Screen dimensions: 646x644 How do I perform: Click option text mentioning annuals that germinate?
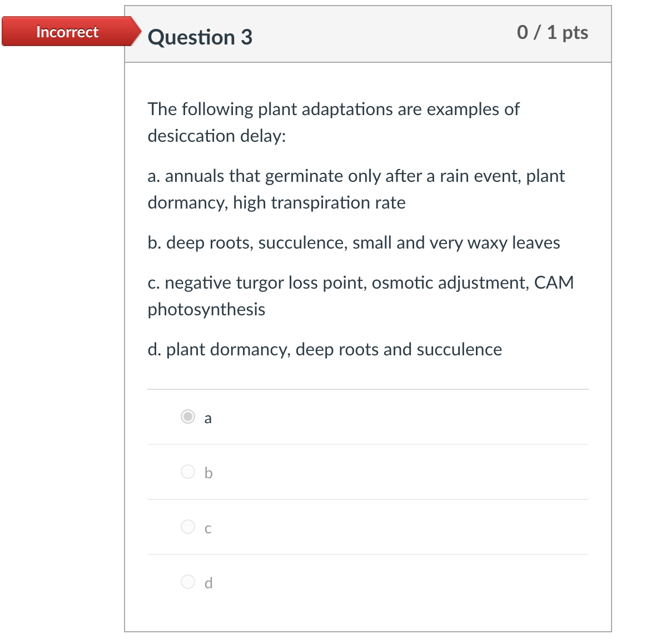(x=356, y=189)
